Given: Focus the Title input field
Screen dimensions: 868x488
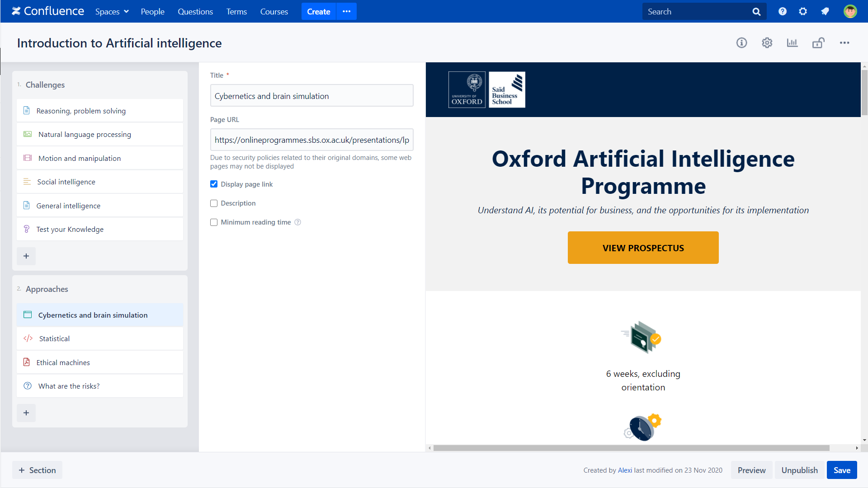Looking at the screenshot, I should click(311, 96).
